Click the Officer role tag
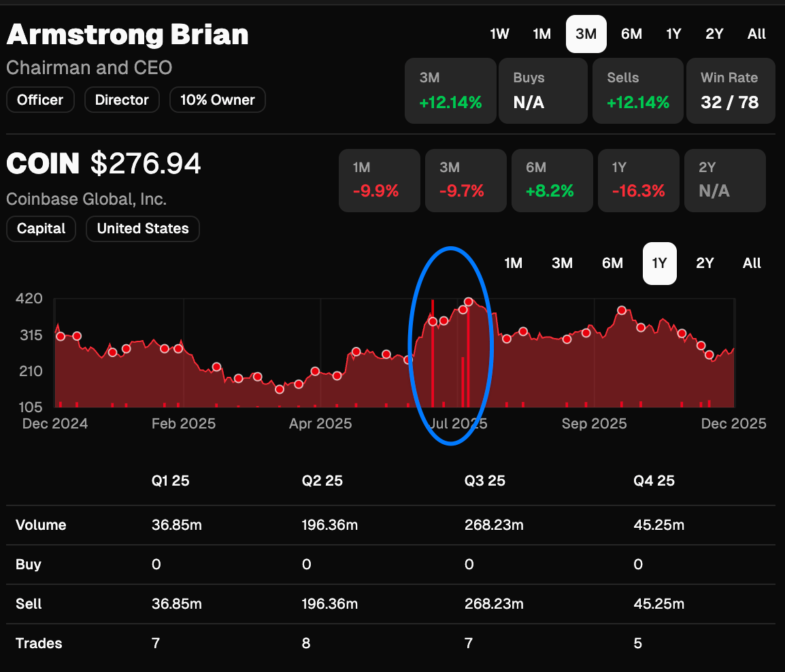 pos(40,100)
